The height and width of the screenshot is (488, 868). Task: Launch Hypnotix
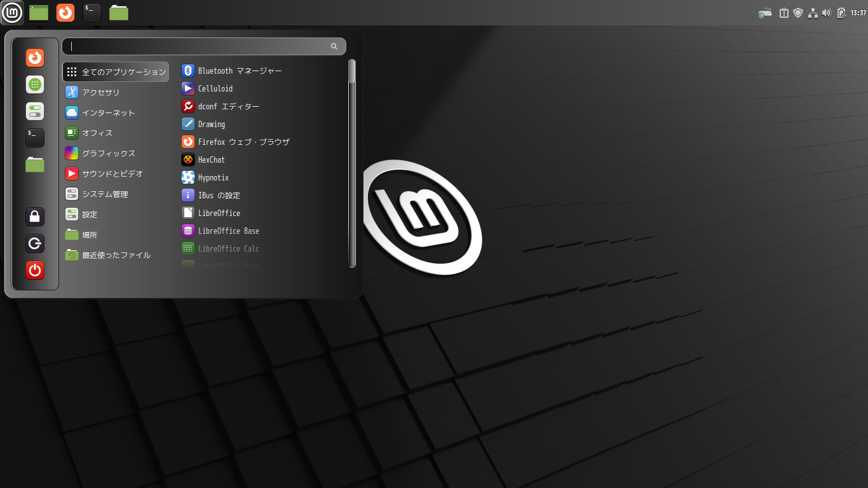click(x=263, y=177)
